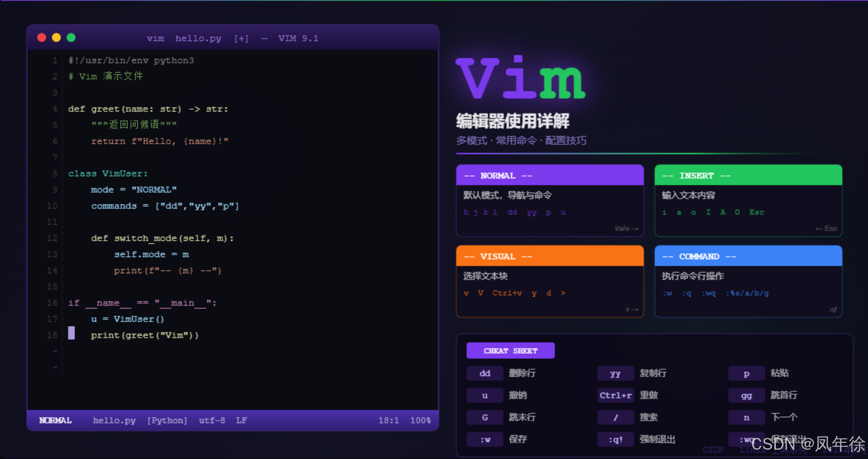Image resolution: width=868 pixels, height=459 pixels.
Task: Click 'h j k l' keys in NORMAL card
Action: 480,212
